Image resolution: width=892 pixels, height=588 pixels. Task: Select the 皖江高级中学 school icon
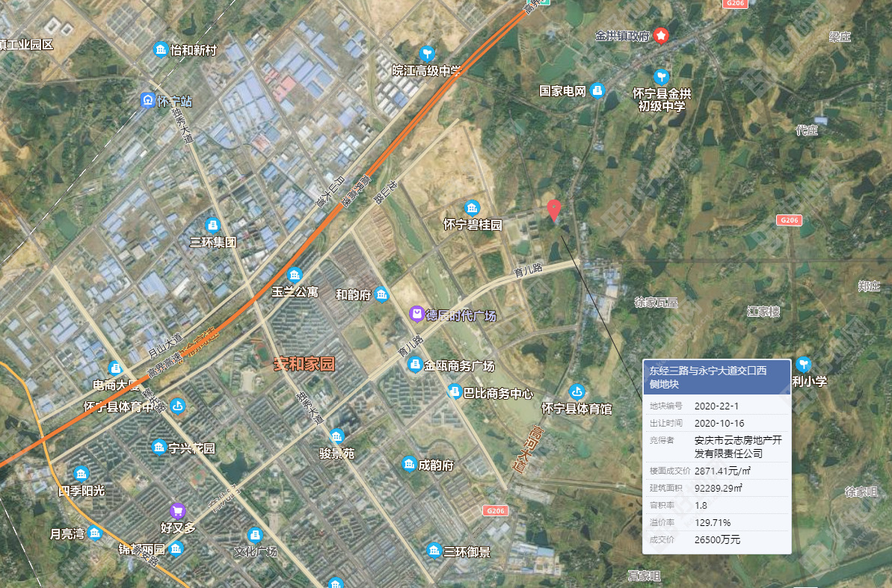pyautogui.click(x=427, y=54)
